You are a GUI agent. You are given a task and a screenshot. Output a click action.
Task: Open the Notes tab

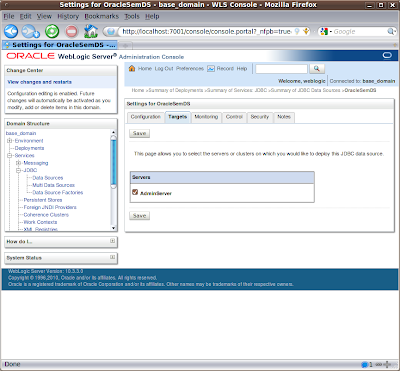[x=284, y=117]
